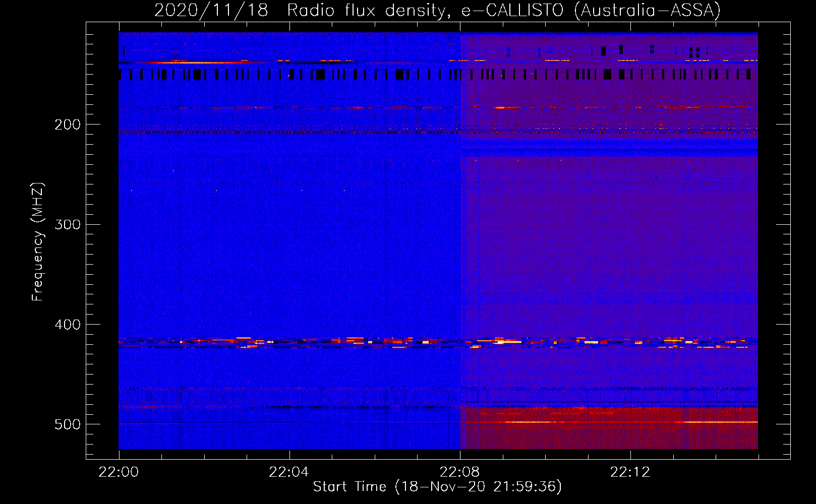Click the '22:12' time axis label
The image size is (816, 504).
(x=630, y=472)
